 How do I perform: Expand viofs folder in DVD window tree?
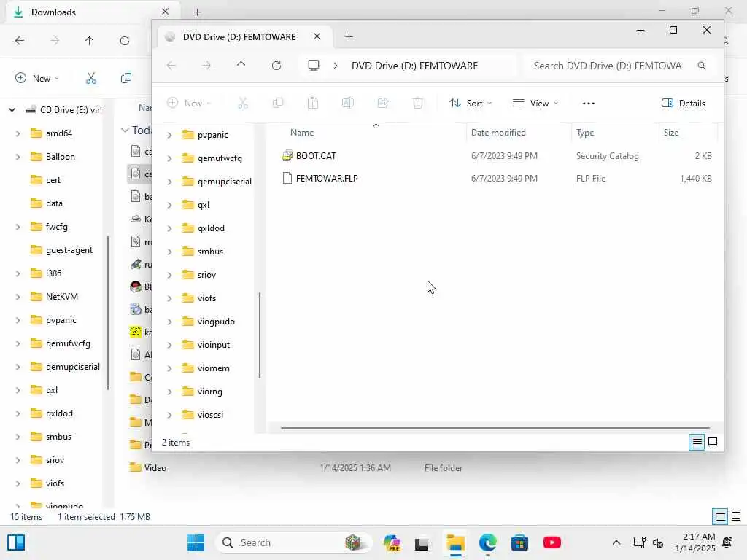[x=169, y=298]
